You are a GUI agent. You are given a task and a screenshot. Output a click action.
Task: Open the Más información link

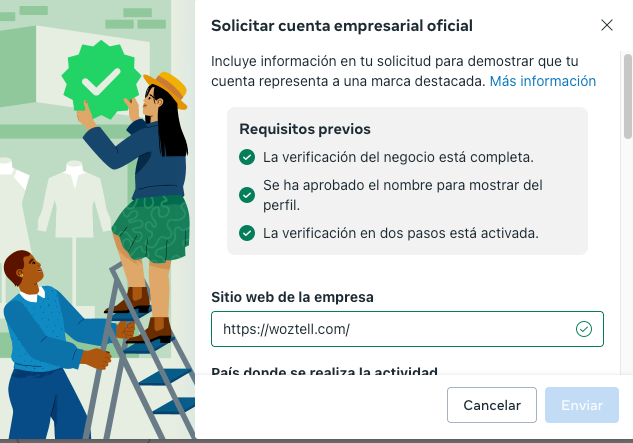[x=543, y=81]
